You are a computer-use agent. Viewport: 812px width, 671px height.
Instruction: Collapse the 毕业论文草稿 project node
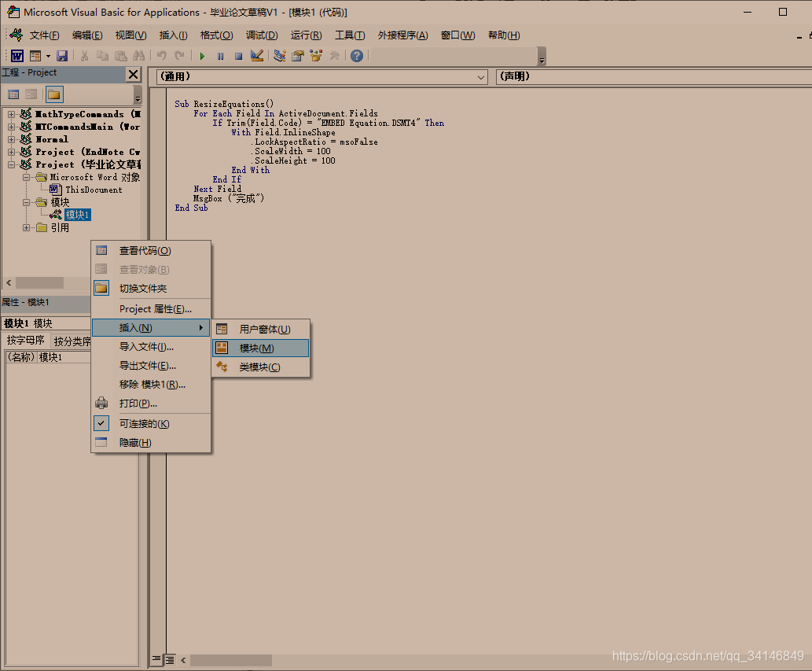point(11,164)
